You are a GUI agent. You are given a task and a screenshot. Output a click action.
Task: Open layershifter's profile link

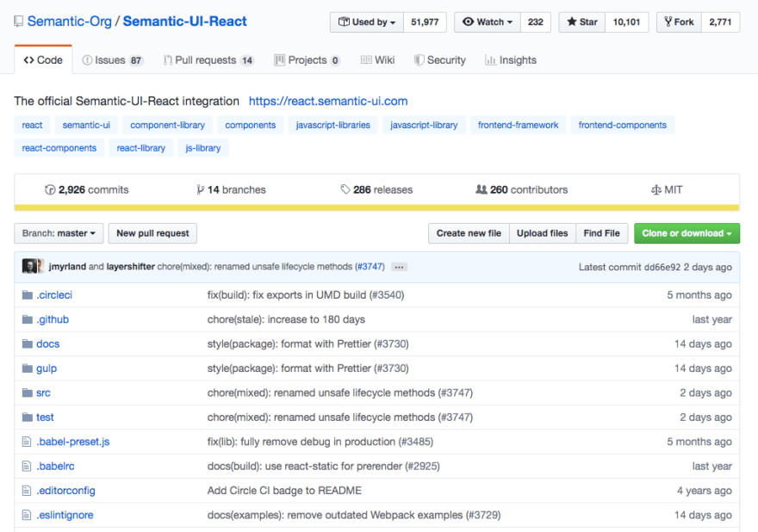[x=131, y=267]
